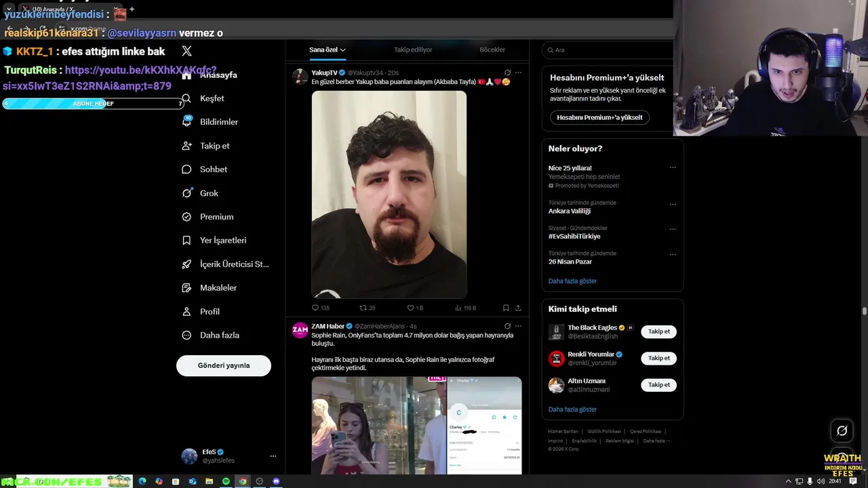Click the Grok icon on YakupTV post

[507, 73]
